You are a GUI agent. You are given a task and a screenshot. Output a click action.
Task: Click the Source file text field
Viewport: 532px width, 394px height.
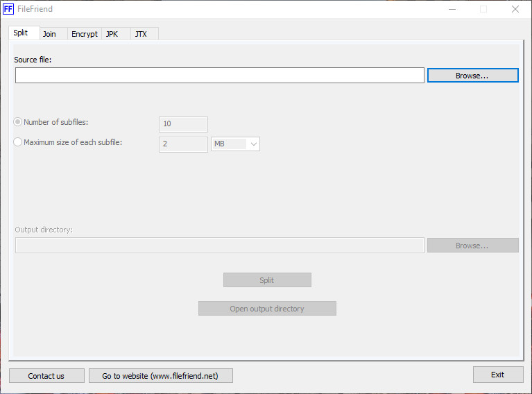click(x=219, y=75)
